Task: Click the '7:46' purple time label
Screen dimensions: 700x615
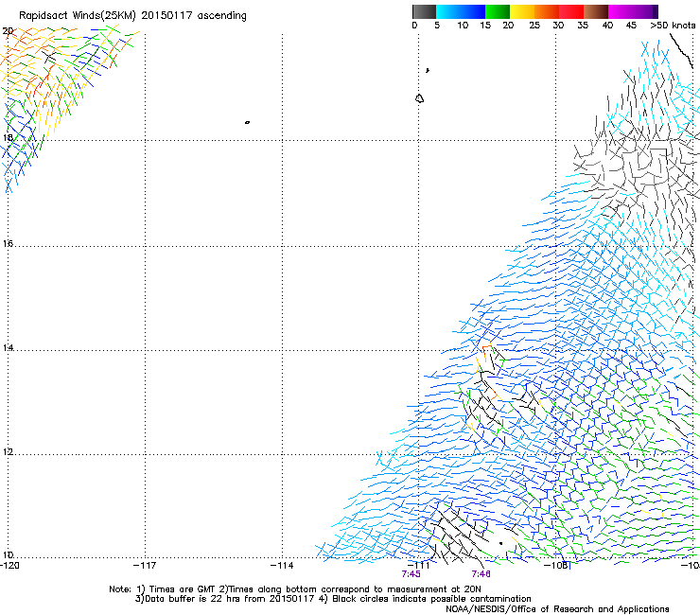Action: tap(481, 574)
